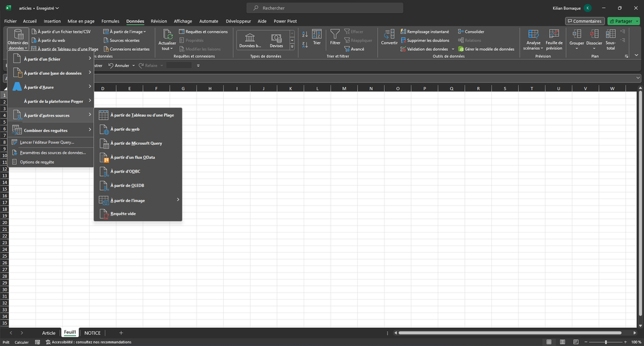Click À partir du web in ribbon
The image size is (644, 346).
pyautogui.click(x=48, y=40)
